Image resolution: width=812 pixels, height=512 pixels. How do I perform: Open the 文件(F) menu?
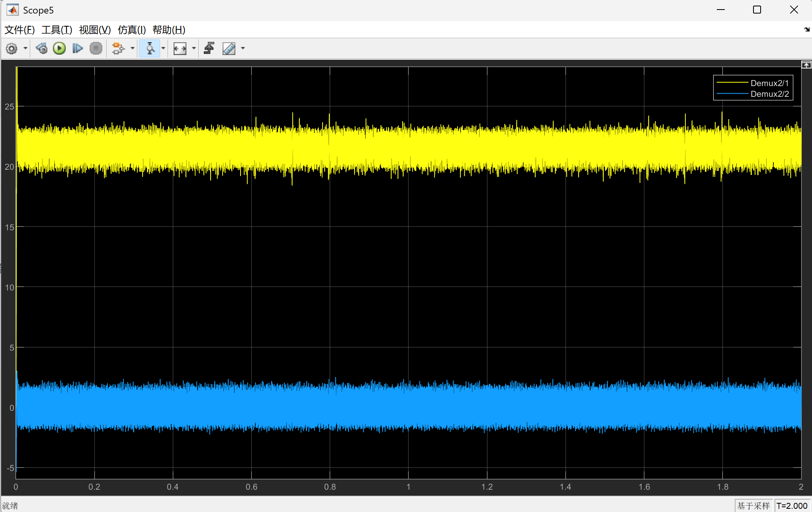point(20,30)
